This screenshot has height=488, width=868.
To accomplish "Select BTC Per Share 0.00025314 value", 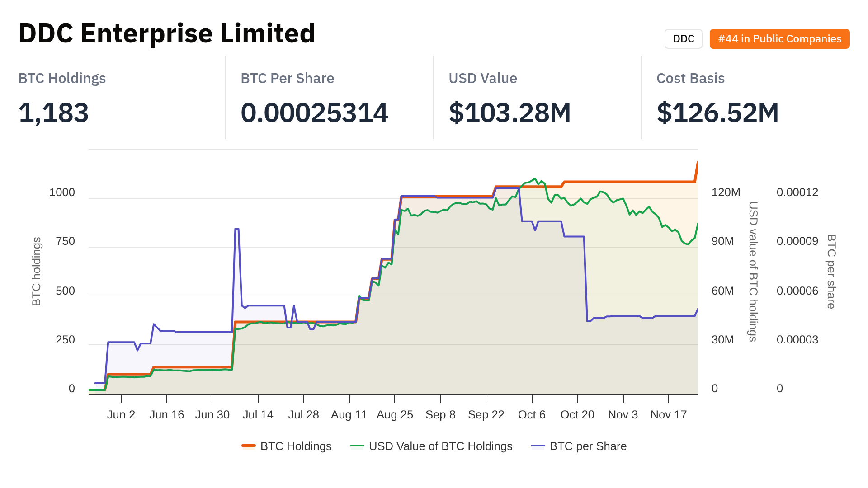I will pyautogui.click(x=314, y=113).
